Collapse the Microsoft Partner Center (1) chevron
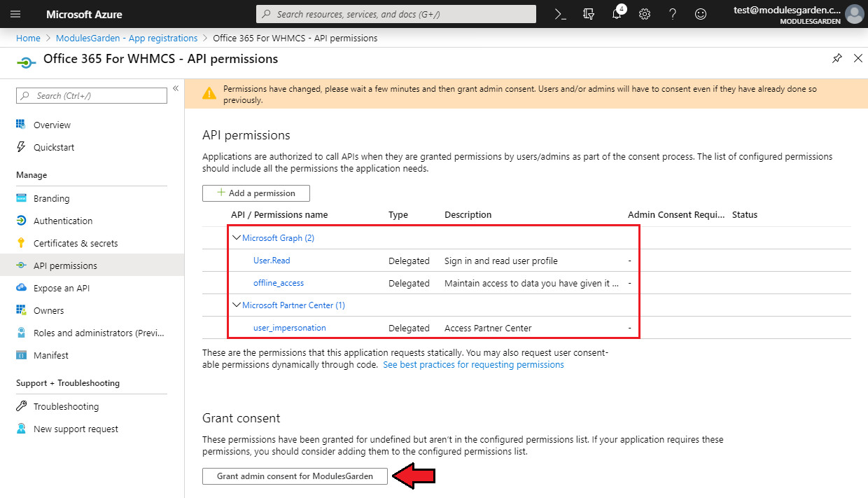868x498 pixels. point(237,305)
